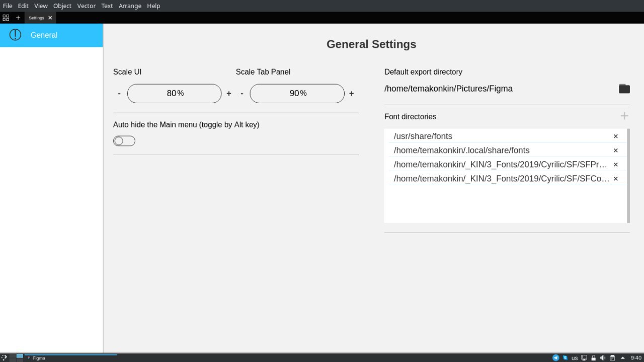Click the Scale UI 80% value field

pyautogui.click(x=174, y=94)
